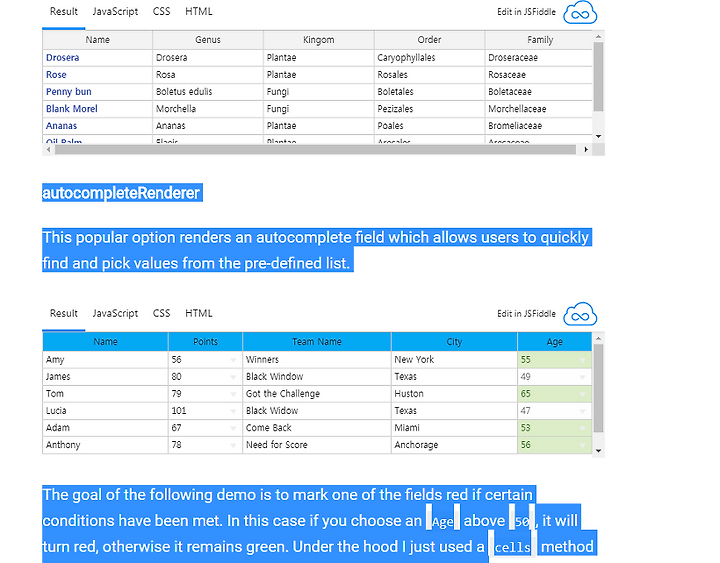
Task: Select the Anchorage city cell
Action: 454,445
